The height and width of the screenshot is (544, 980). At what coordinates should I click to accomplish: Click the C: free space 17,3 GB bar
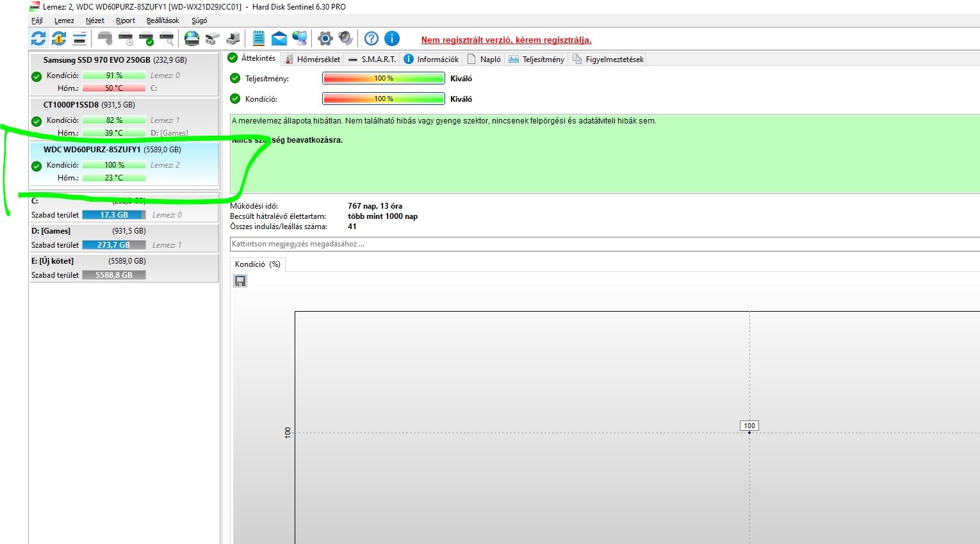pyautogui.click(x=114, y=215)
